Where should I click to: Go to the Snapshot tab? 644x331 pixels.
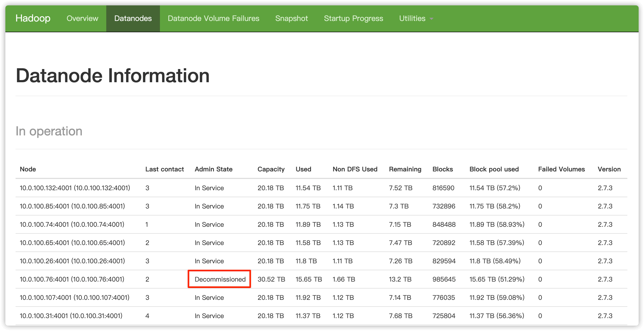click(x=291, y=19)
